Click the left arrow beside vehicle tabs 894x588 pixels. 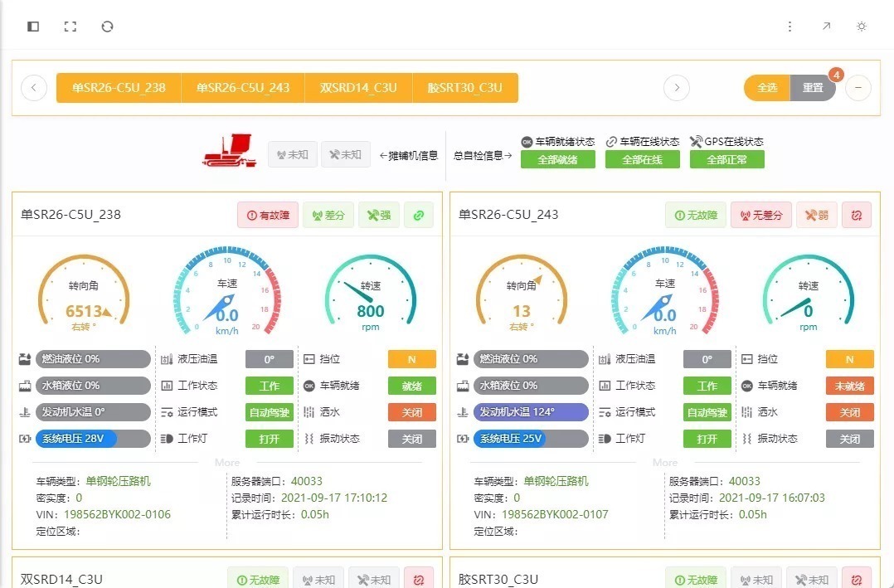(34, 87)
